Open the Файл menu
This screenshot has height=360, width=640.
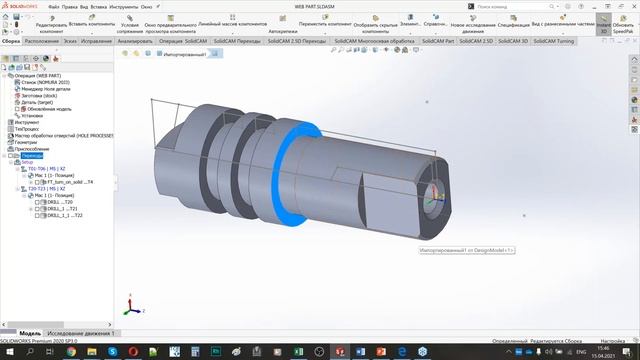tap(53, 7)
